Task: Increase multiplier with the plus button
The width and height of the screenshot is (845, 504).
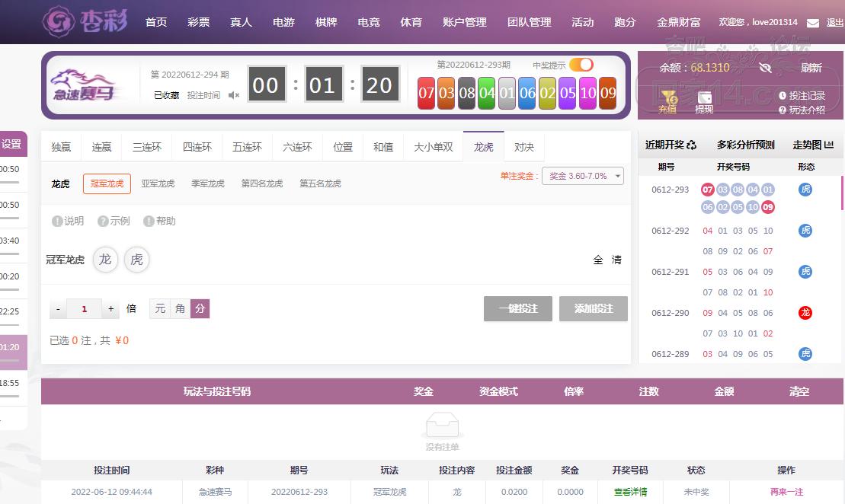Action: pos(111,308)
